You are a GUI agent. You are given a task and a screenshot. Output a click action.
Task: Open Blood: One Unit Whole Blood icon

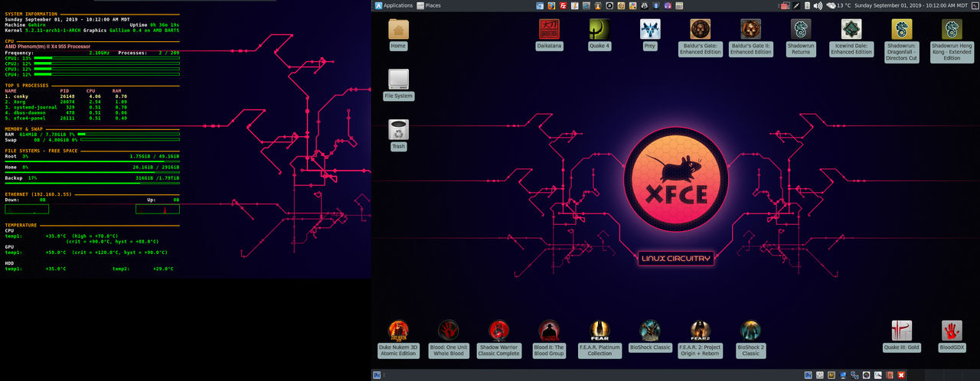coord(449,340)
